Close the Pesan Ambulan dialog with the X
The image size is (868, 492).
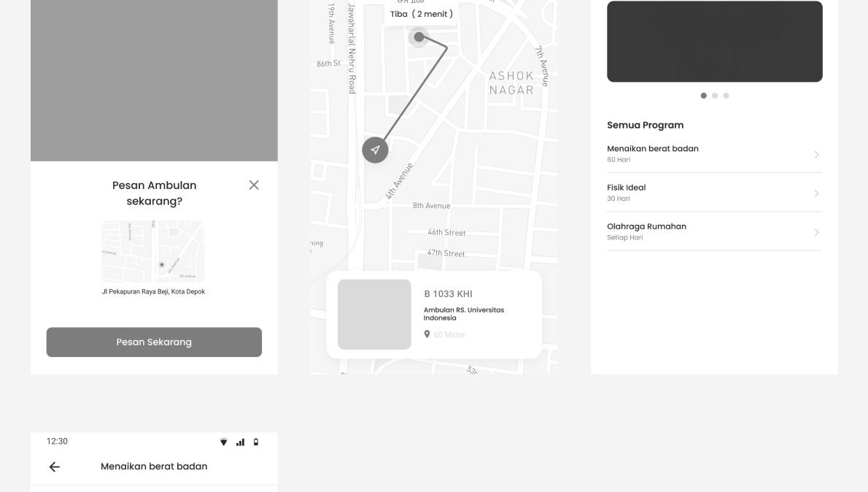click(x=254, y=185)
